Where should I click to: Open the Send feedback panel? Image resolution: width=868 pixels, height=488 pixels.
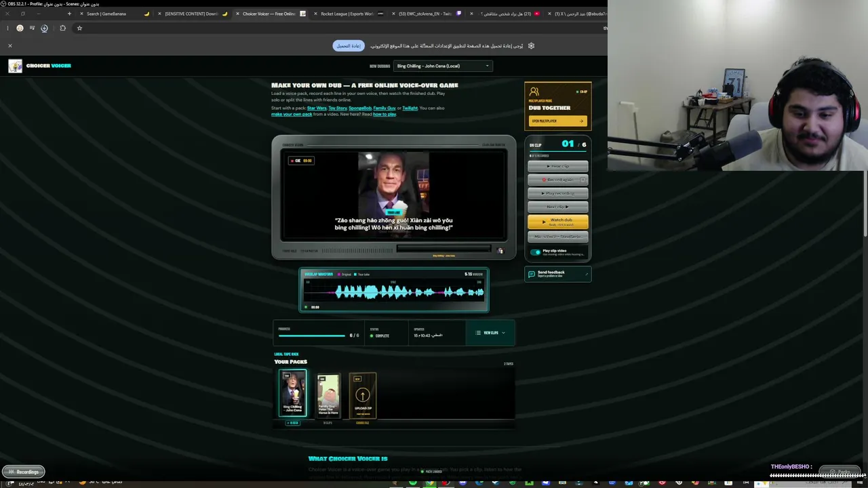click(x=558, y=274)
